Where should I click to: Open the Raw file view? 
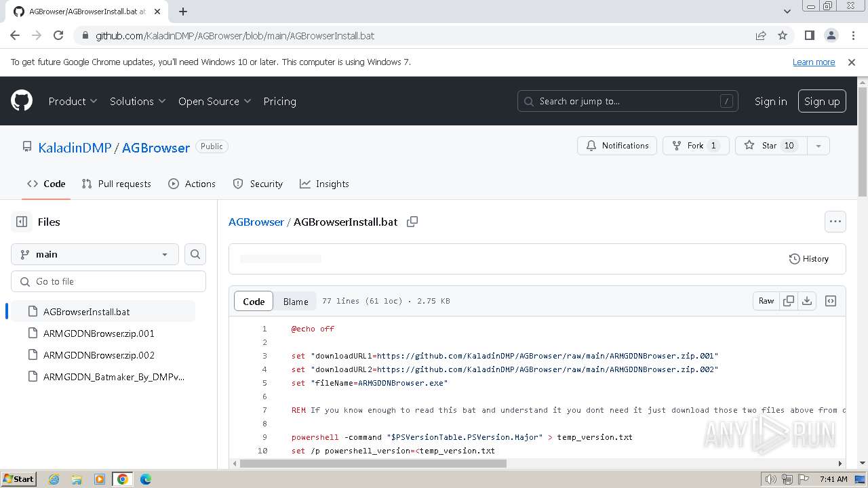click(766, 301)
